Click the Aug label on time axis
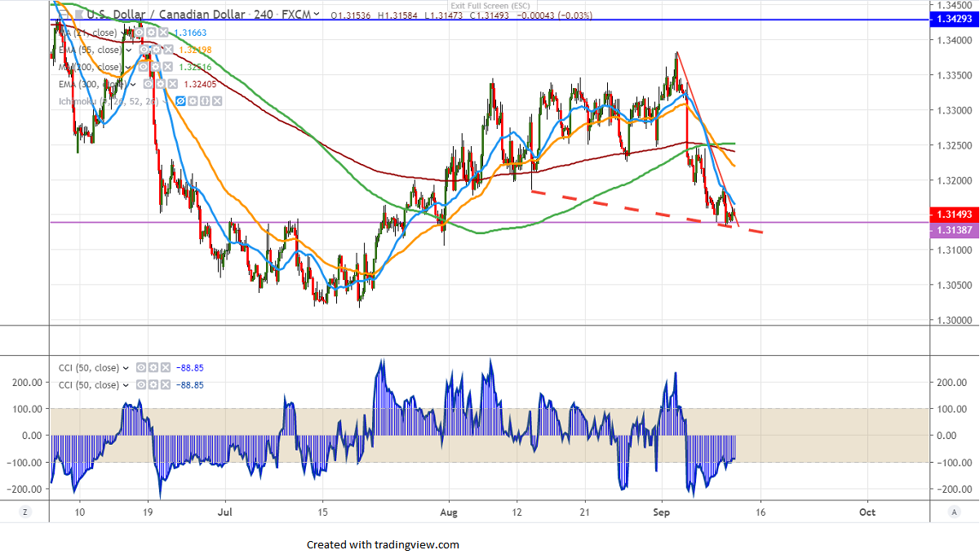This screenshot has width=980, height=559. [449, 512]
